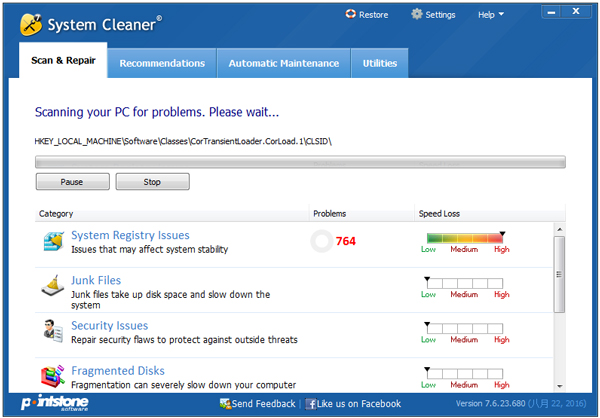This screenshot has width=600, height=418.
Task: Open the Automatic Maintenance tab
Action: 284,63
